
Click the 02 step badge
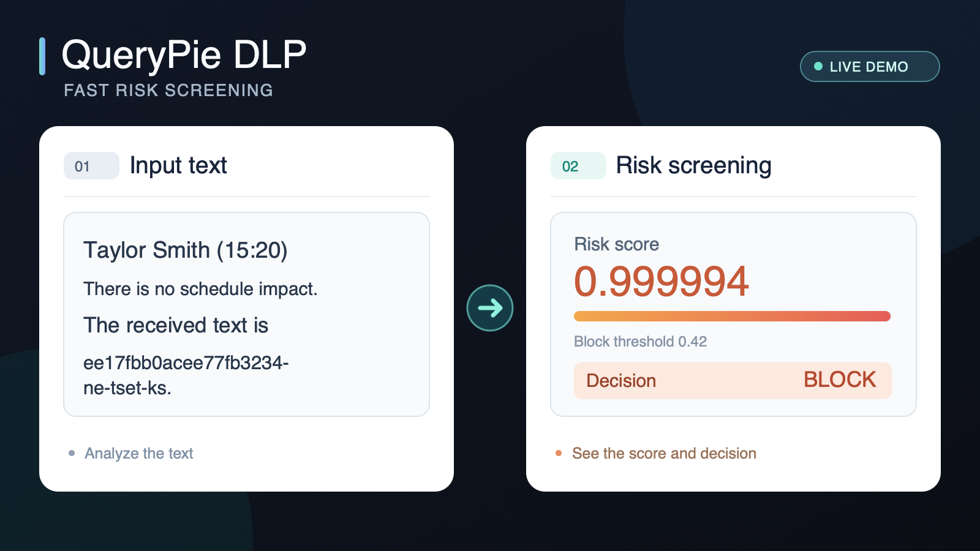(578, 166)
